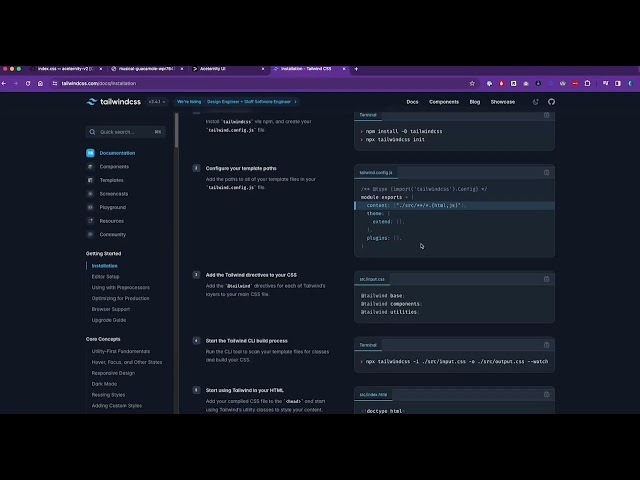Copy the src/input.css code block
The height and width of the screenshot is (480, 640).
pos(547,279)
